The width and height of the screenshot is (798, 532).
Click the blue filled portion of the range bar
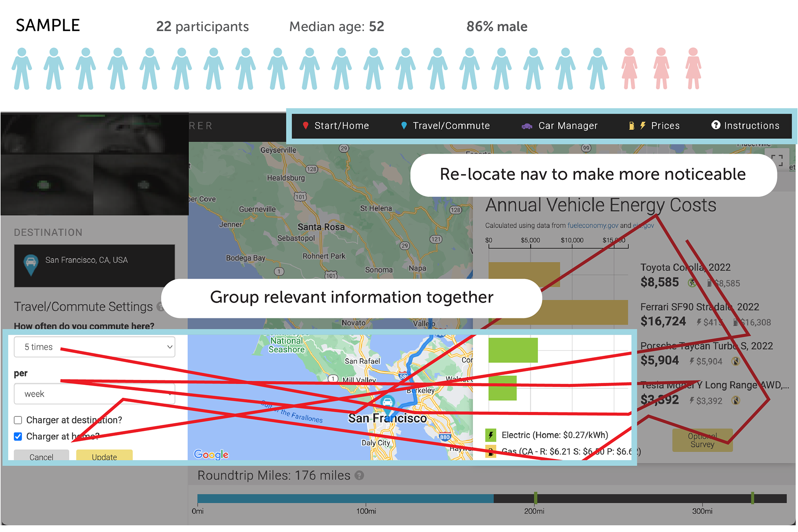(x=345, y=498)
